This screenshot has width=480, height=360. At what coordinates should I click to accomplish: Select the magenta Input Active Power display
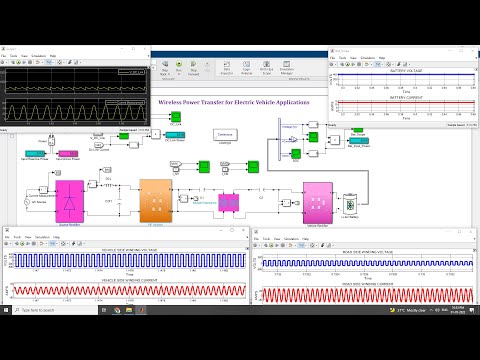coord(68,154)
